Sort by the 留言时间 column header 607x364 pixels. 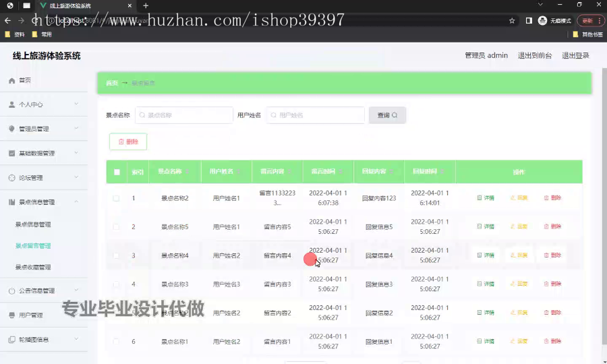click(328, 171)
